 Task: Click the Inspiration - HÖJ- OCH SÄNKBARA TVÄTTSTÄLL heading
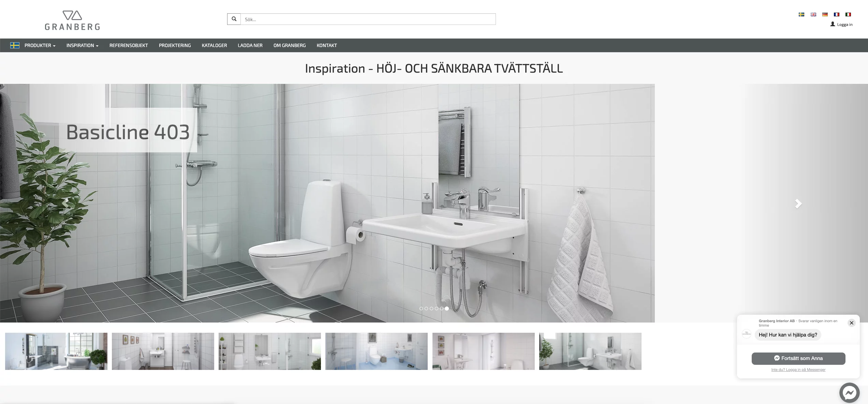click(434, 68)
